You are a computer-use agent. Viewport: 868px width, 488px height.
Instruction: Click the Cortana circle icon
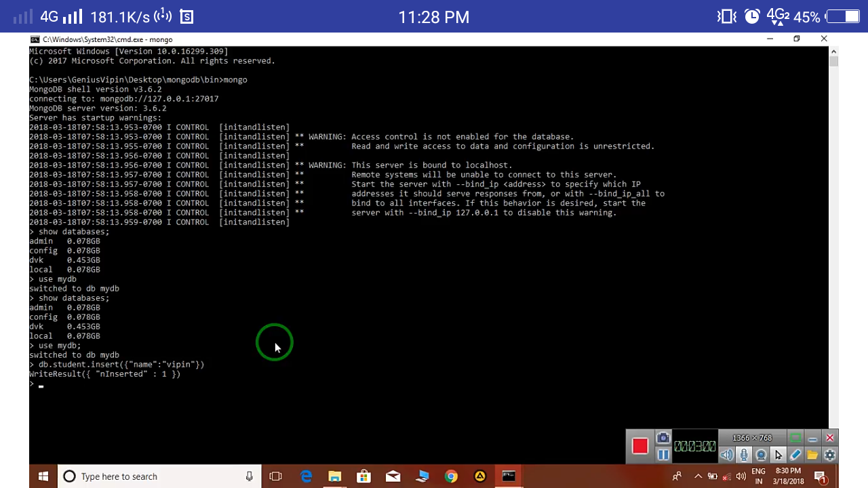(x=69, y=476)
